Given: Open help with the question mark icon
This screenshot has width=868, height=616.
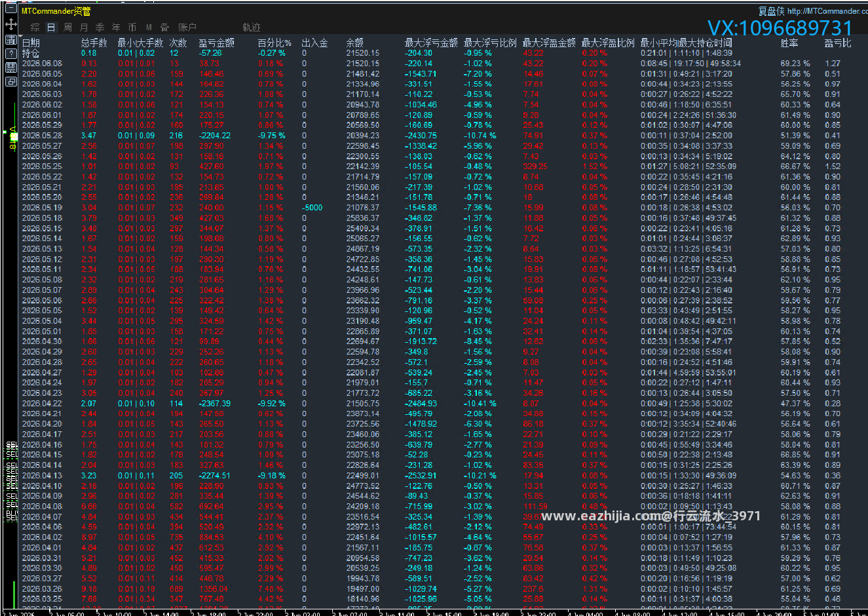Looking at the screenshot, I should 11,54.
